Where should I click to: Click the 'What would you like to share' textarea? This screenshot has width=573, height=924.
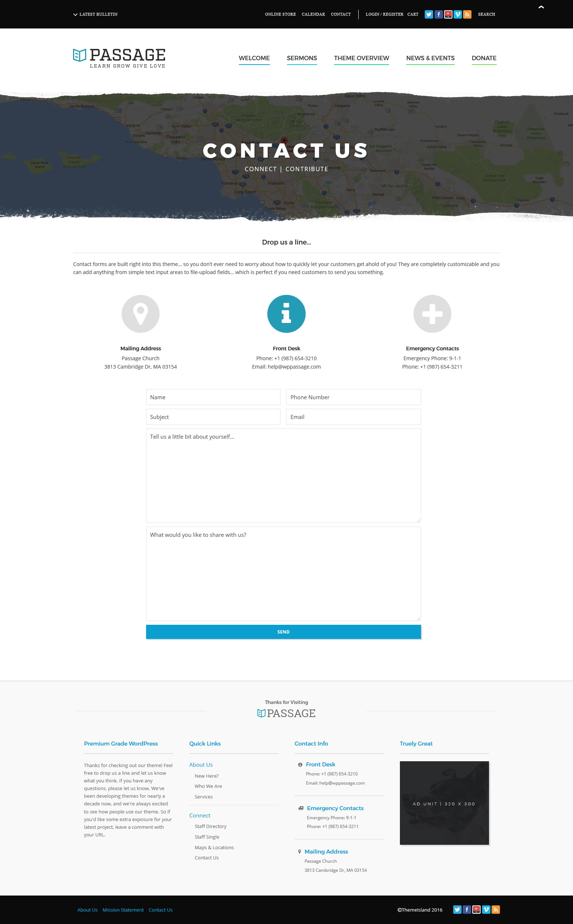(283, 574)
